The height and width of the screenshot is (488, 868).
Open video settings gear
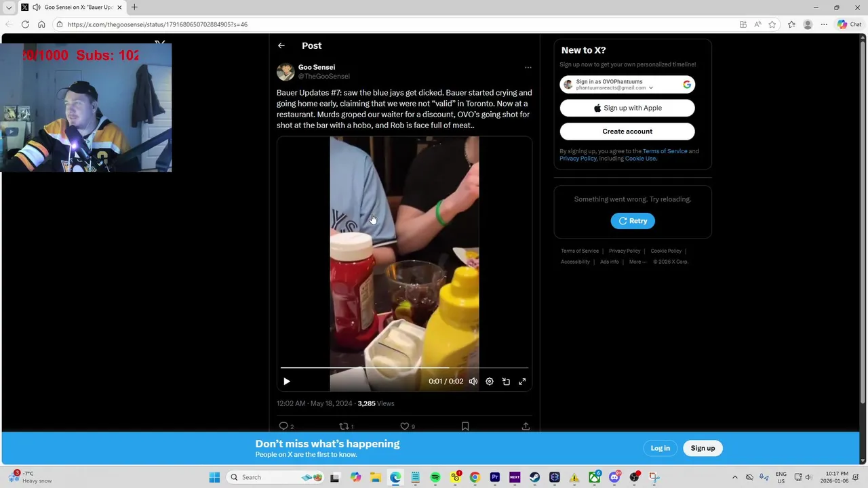pos(490,382)
